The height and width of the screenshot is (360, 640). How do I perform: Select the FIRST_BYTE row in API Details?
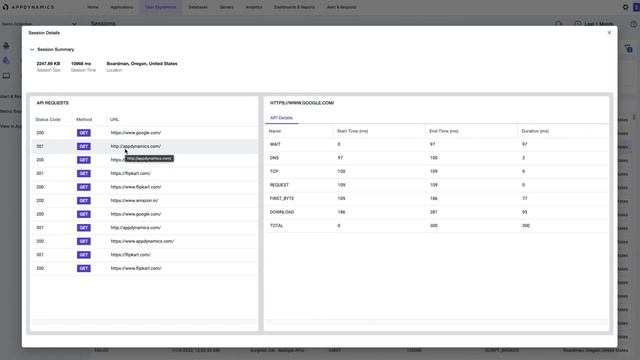pyautogui.click(x=437, y=198)
